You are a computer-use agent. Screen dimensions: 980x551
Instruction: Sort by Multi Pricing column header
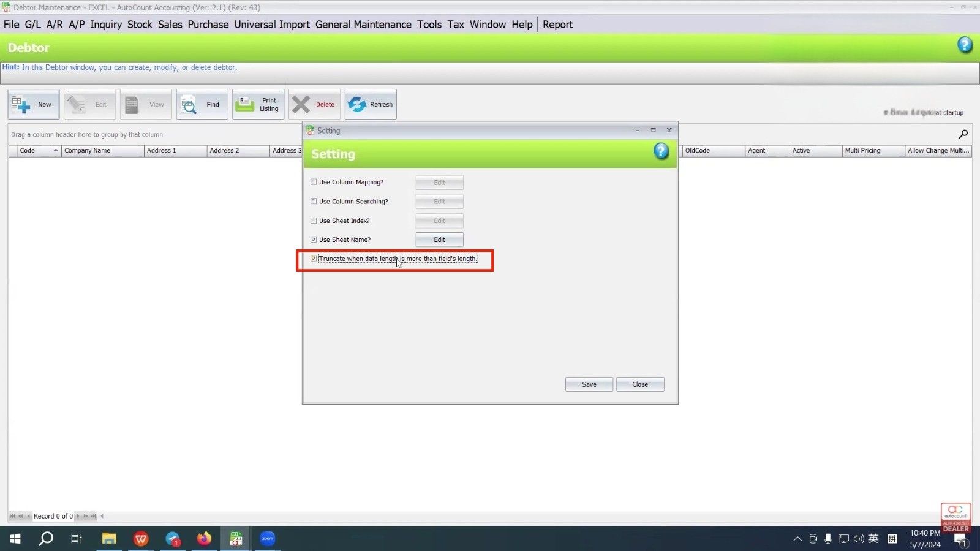pos(873,151)
